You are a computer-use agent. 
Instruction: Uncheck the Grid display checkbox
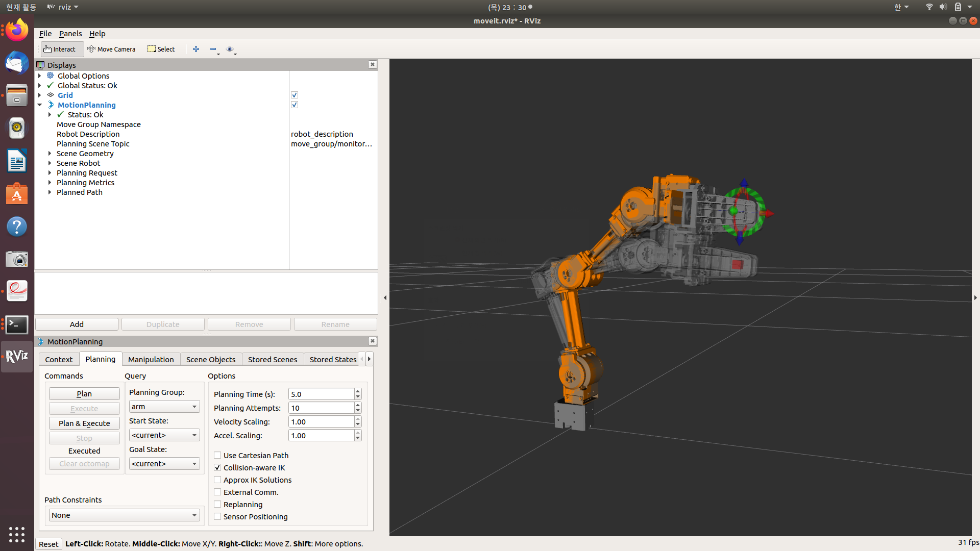295,95
